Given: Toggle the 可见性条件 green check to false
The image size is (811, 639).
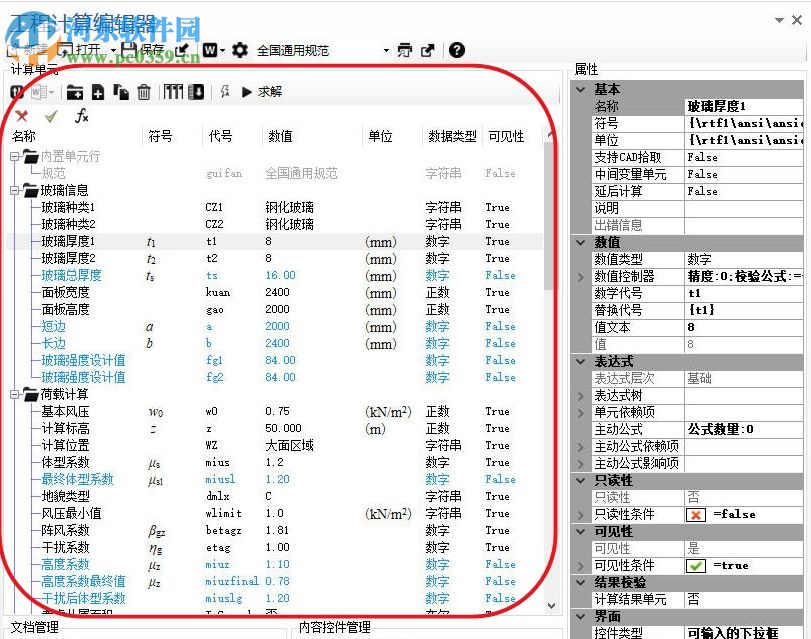Looking at the screenshot, I should (695, 564).
